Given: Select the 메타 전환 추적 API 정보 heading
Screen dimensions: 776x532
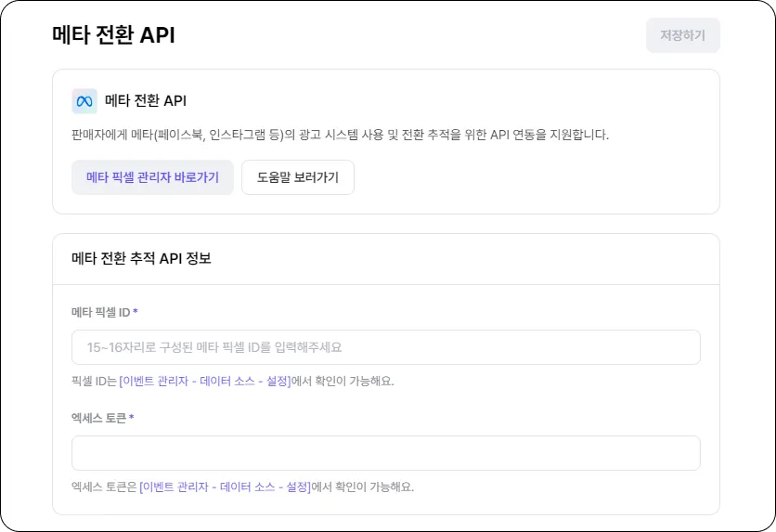Looking at the screenshot, I should pos(141,258).
